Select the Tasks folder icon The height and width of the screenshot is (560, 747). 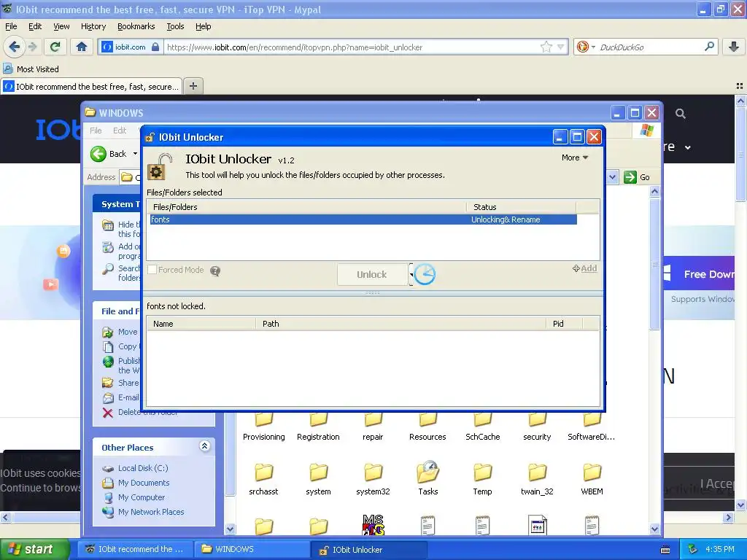coord(427,478)
